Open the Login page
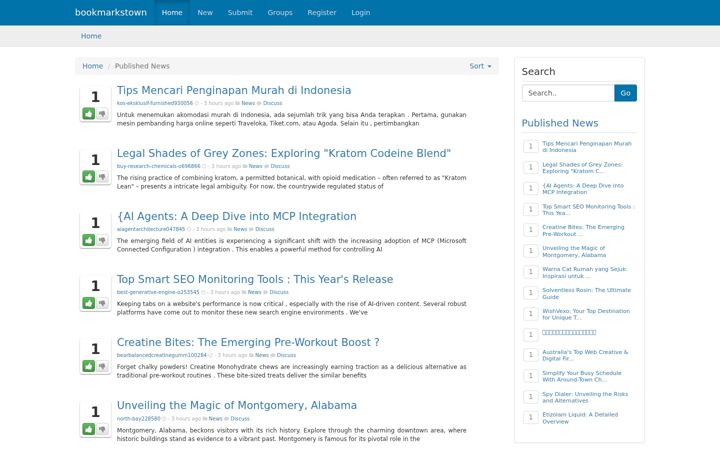Screen dimensions: 720x450 [x=361, y=12]
